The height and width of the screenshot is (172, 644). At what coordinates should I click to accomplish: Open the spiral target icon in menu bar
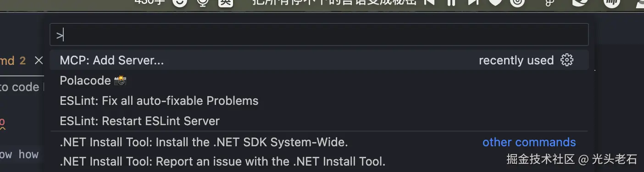click(518, 2)
